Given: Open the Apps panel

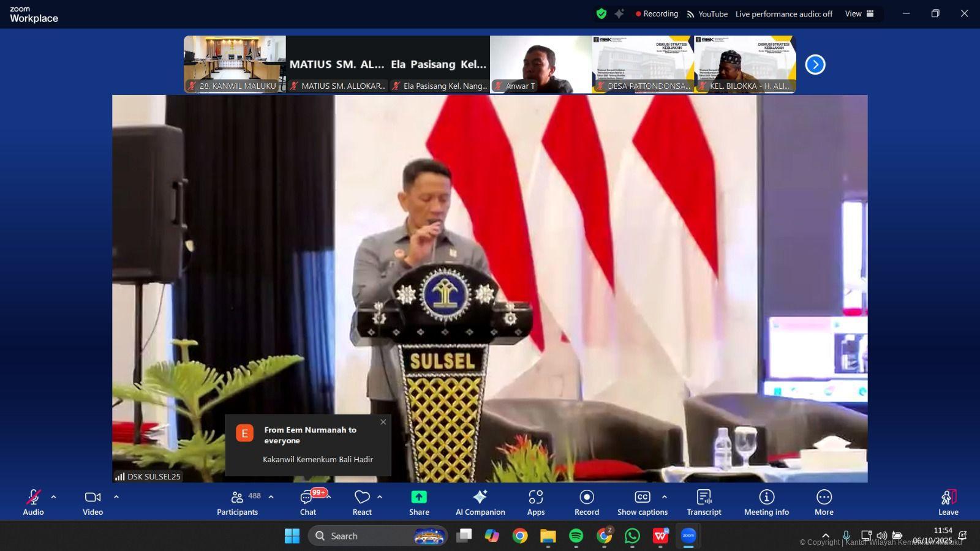Looking at the screenshot, I should 536,502.
